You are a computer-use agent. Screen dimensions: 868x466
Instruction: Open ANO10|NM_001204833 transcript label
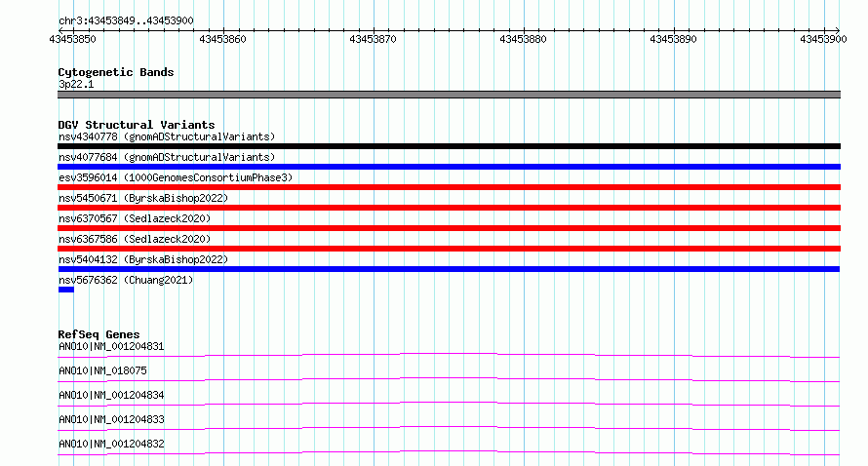click(x=111, y=419)
